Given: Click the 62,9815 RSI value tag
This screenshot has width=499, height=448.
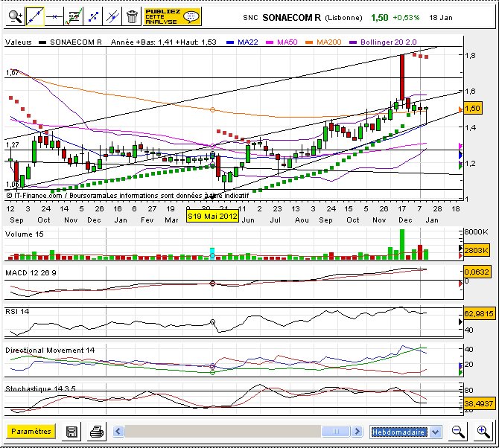Looking at the screenshot, I should [479, 313].
